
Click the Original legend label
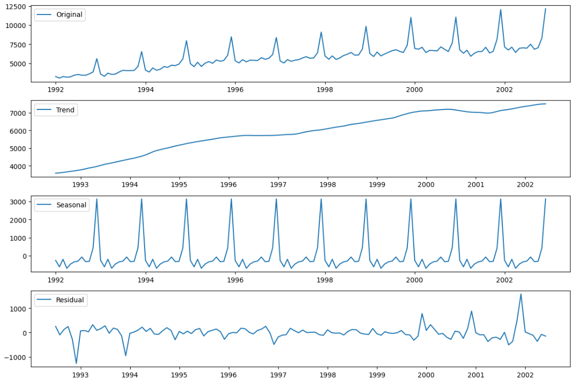pyautogui.click(x=69, y=15)
